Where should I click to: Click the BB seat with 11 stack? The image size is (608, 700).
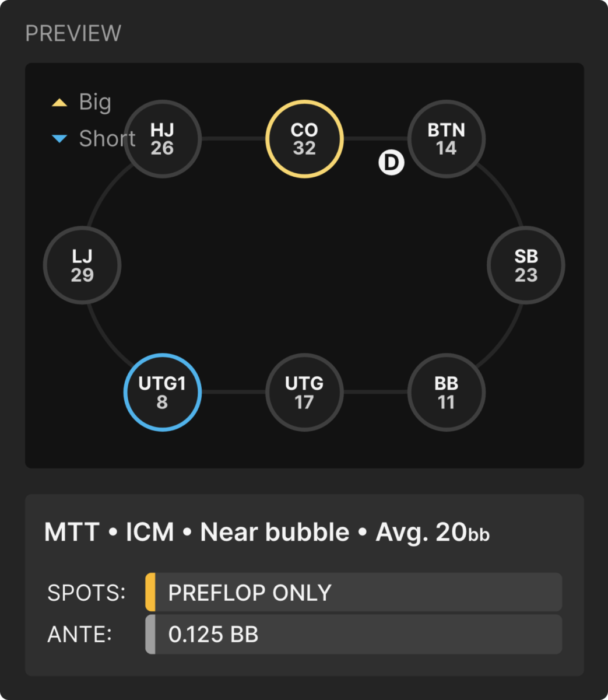pos(447,392)
